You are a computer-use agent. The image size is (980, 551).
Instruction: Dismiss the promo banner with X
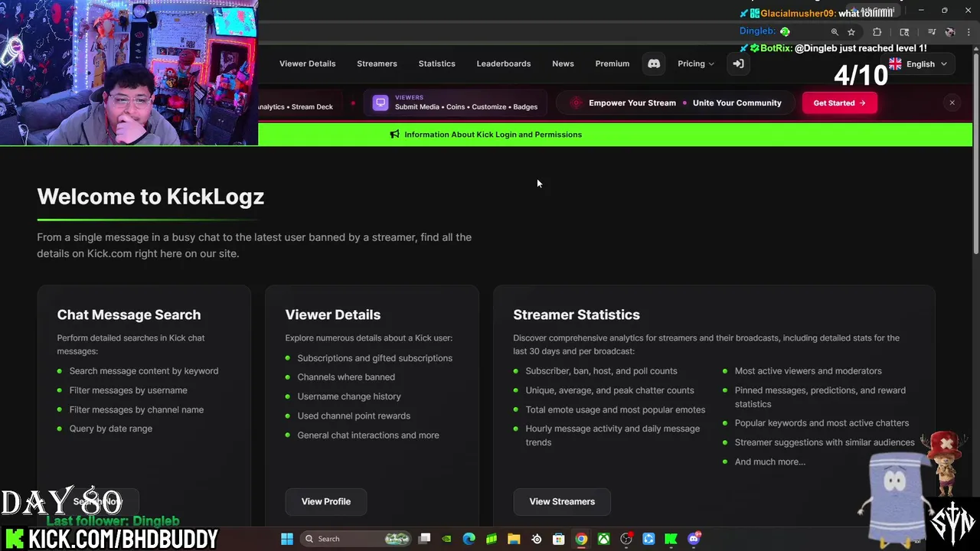pos(952,103)
